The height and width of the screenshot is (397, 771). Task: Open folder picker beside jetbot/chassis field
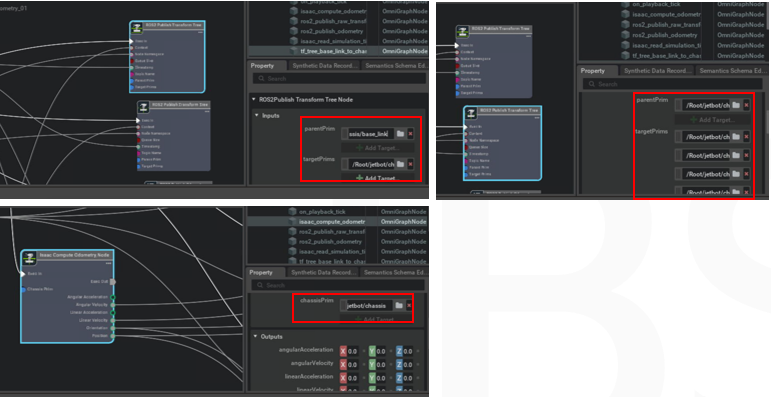[399, 305]
